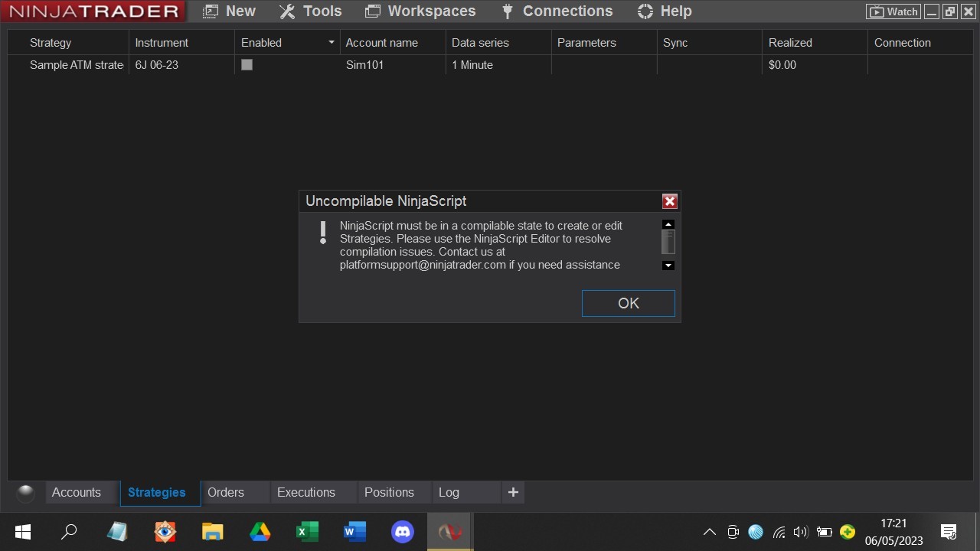Click the NinjaTrader logo
The width and height of the screenshot is (980, 551).
pyautogui.click(x=93, y=11)
